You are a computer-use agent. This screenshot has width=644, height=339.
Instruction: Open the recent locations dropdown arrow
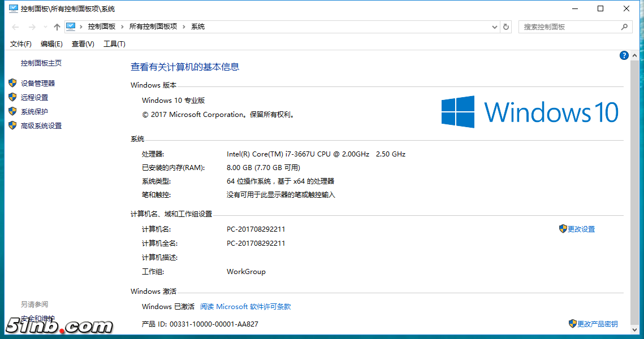[x=45, y=27]
